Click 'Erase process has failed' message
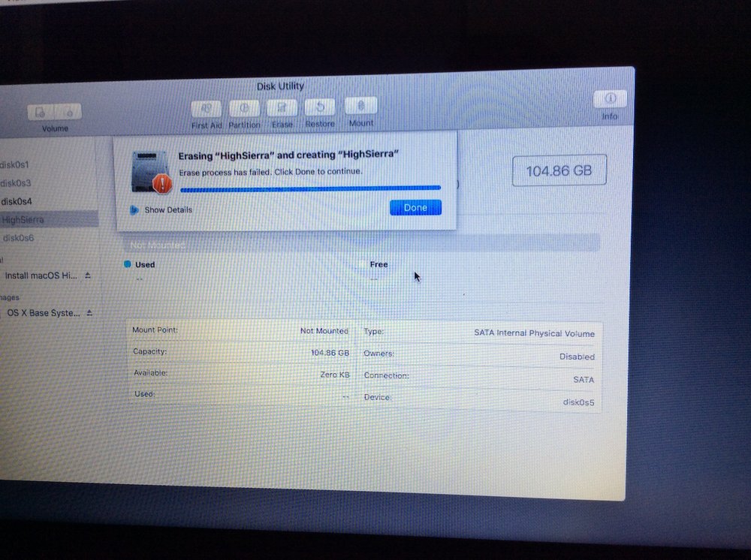 pyautogui.click(x=270, y=171)
